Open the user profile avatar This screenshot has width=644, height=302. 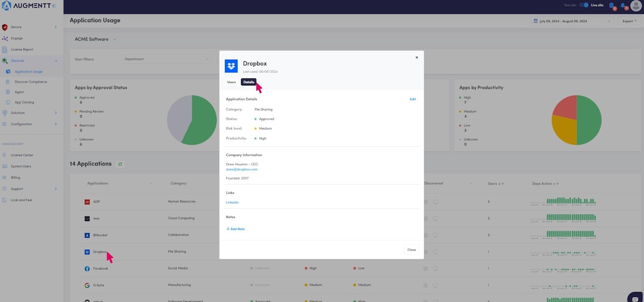pos(635,6)
